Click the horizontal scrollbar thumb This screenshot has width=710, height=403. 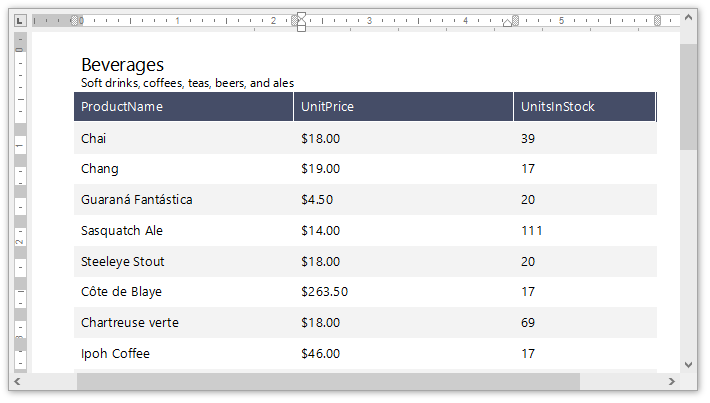(327, 381)
